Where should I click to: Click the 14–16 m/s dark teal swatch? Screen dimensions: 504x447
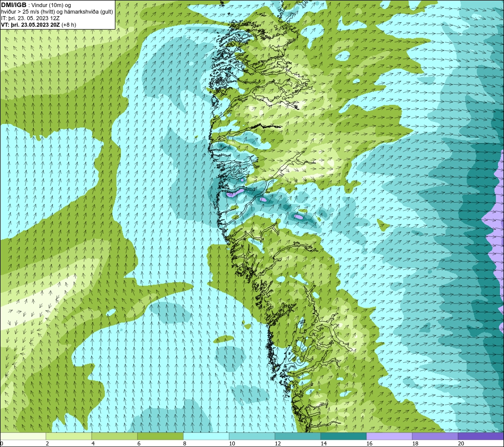tap(344, 436)
